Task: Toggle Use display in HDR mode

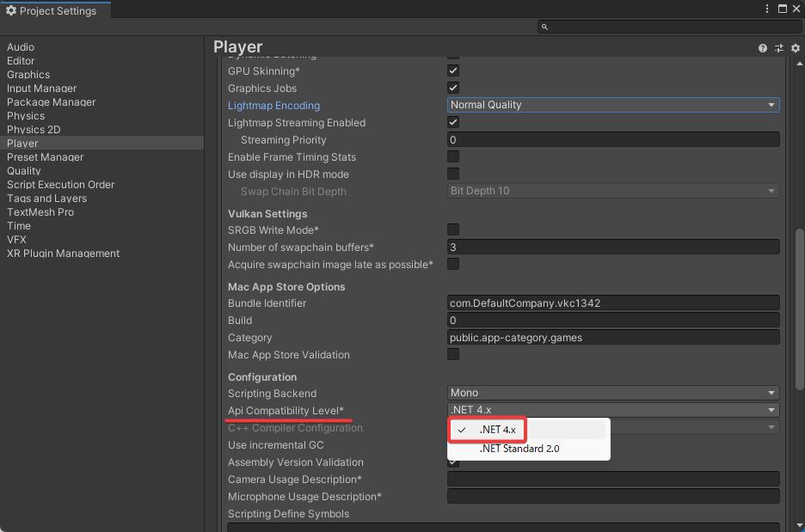Action: point(453,174)
